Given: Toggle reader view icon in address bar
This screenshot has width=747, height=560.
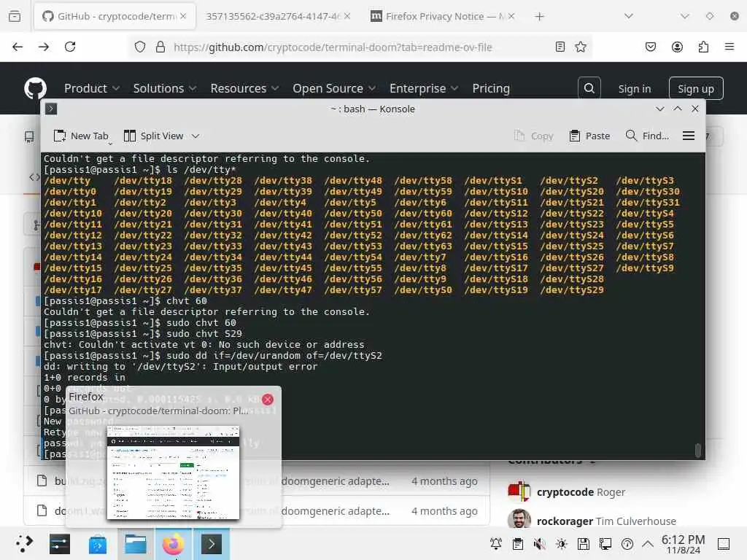Looking at the screenshot, I should [560, 47].
